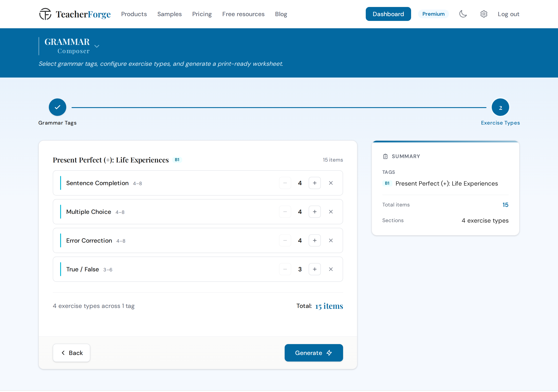The width and height of the screenshot is (558, 392).
Task: Increase Error Correction item count
Action: [x=315, y=240]
